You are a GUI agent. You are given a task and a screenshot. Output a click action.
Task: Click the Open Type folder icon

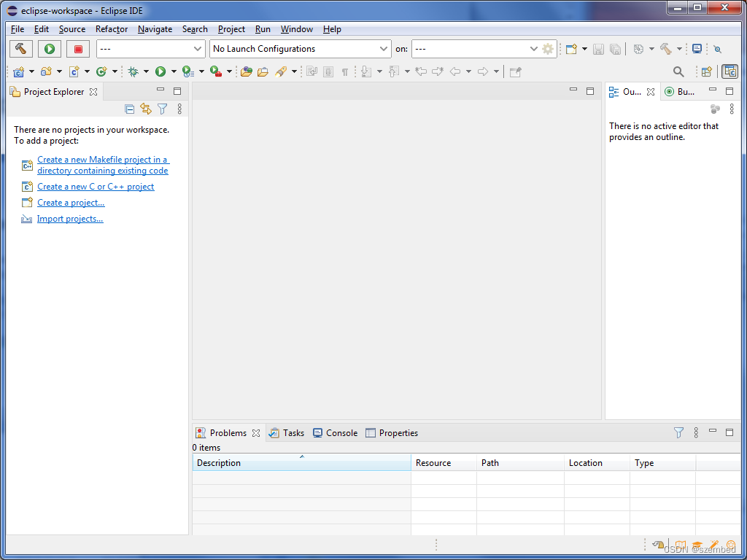pos(263,72)
